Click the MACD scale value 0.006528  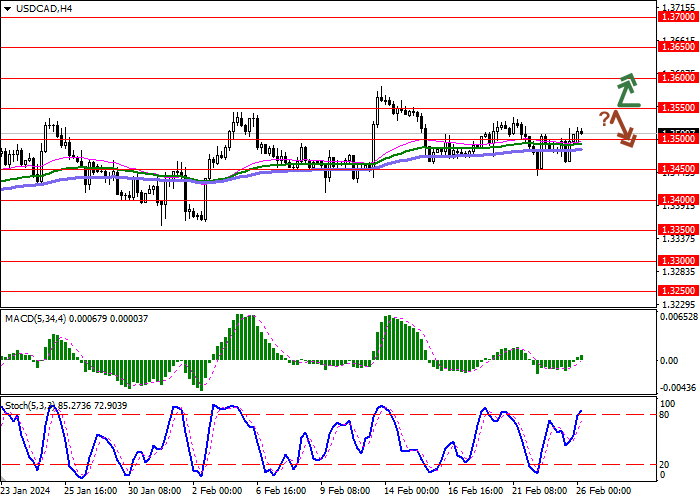click(679, 317)
